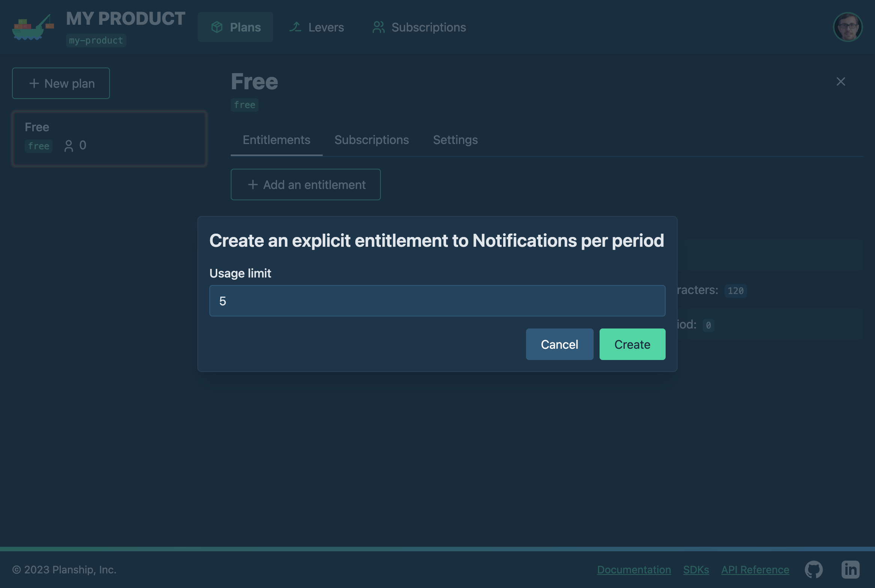Image resolution: width=875 pixels, height=588 pixels.
Task: Toggle the free plan badge label
Action: 38,145
